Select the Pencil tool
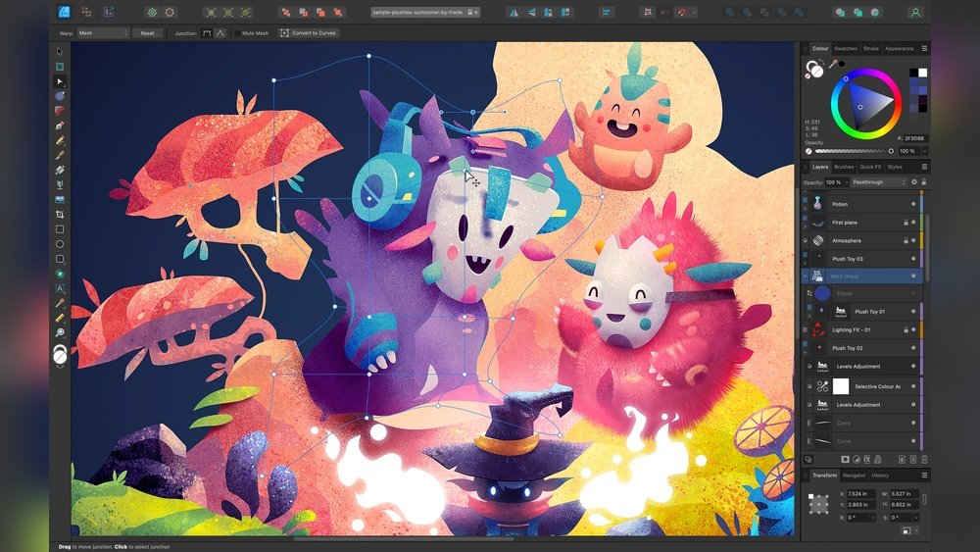Image resolution: width=980 pixels, height=552 pixels. pyautogui.click(x=60, y=140)
